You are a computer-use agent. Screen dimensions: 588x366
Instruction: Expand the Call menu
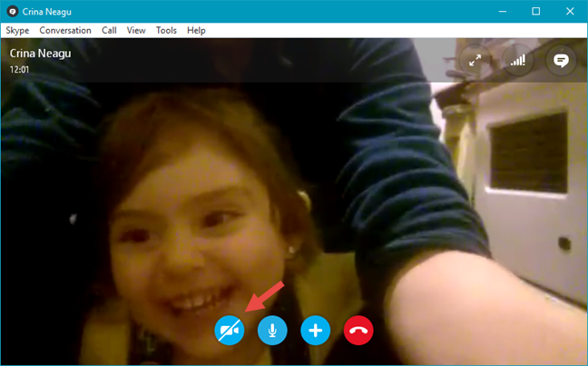[109, 30]
